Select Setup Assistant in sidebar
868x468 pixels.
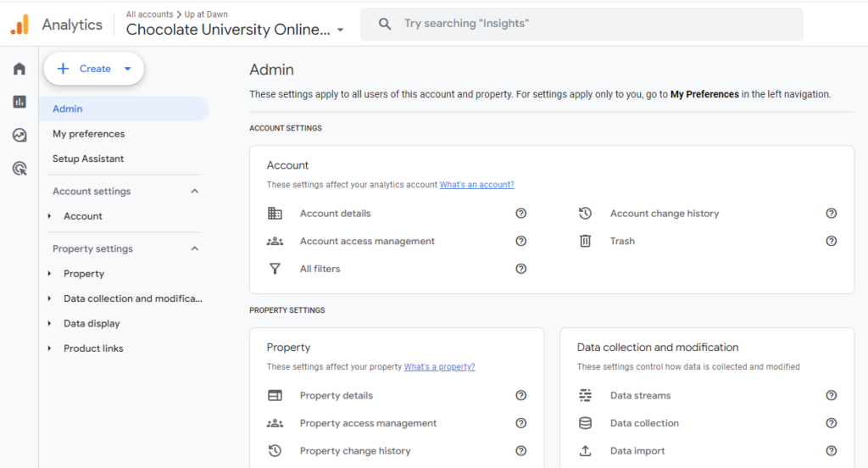(88, 159)
